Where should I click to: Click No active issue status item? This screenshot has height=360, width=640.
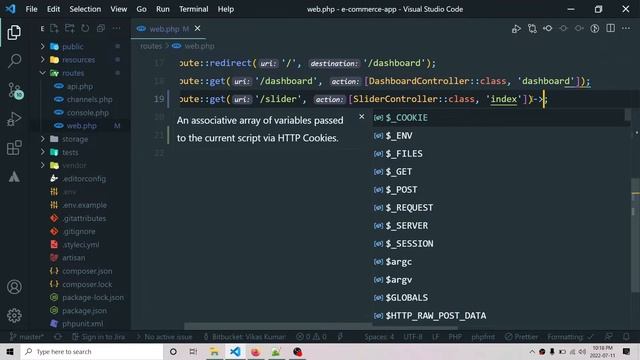click(x=164, y=337)
